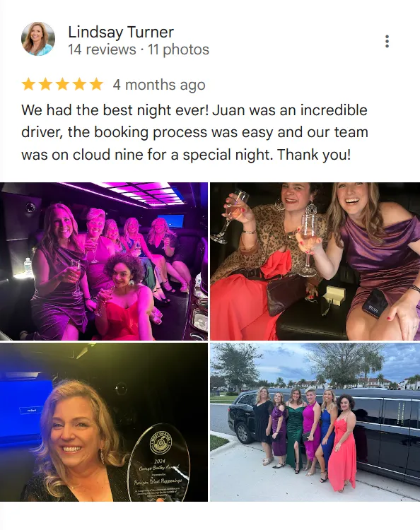Click the woman in the coral dress beside the limousine
420x530 pixels.
[342, 443]
